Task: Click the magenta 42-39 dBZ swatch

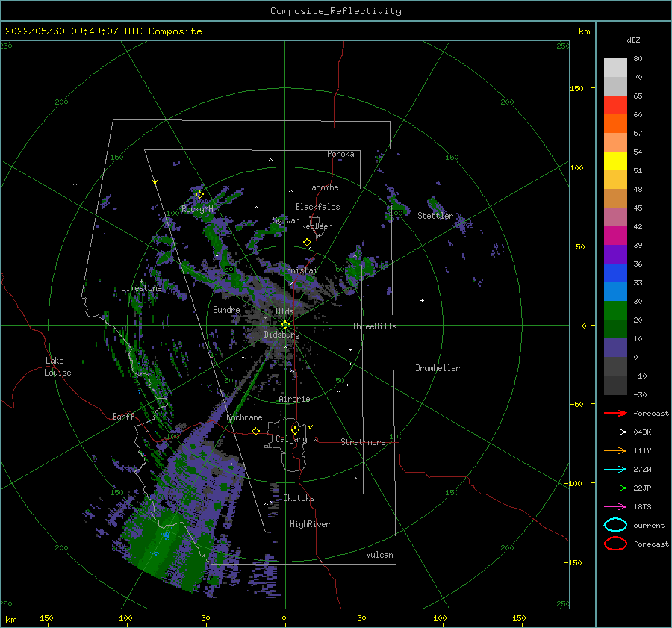Action: click(615, 236)
